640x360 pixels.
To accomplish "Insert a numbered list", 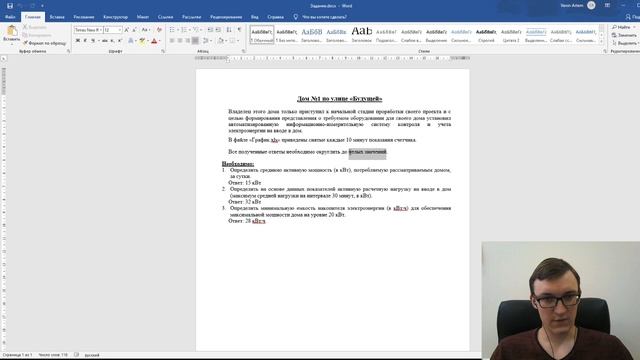I will point(184,30).
